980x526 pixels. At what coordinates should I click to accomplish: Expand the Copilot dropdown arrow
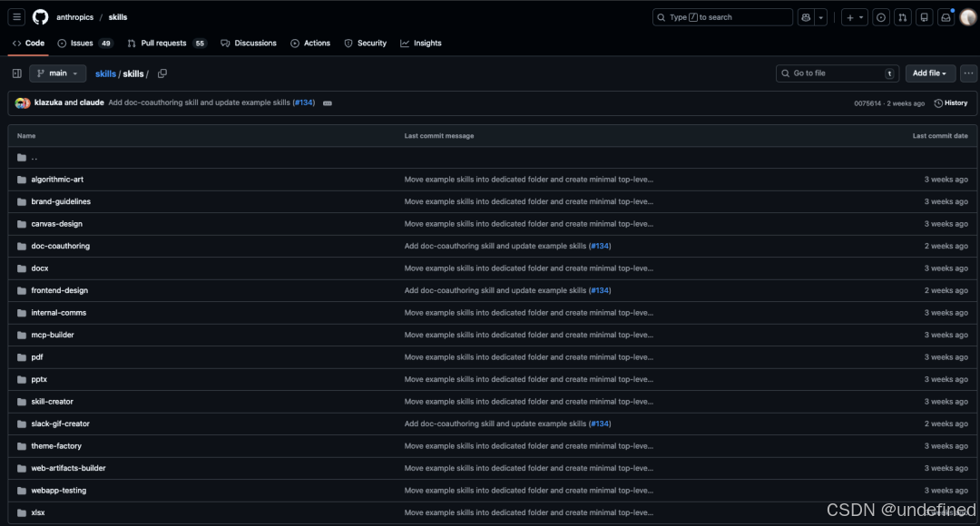click(820, 17)
